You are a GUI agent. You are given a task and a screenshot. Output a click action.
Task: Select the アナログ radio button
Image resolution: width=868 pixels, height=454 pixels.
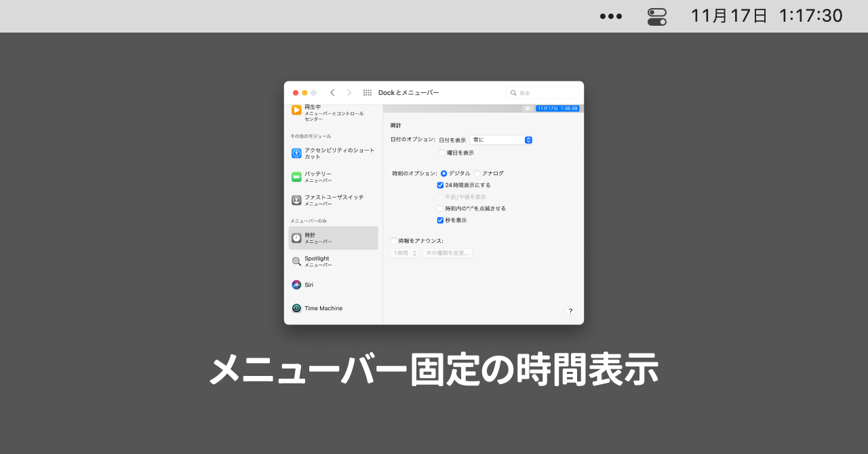click(x=477, y=173)
